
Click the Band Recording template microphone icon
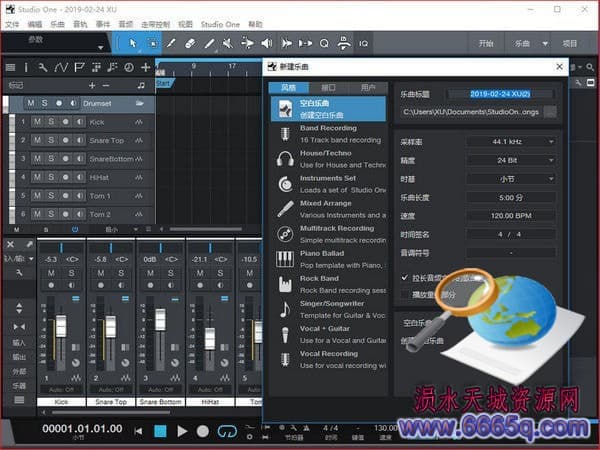coord(285,134)
